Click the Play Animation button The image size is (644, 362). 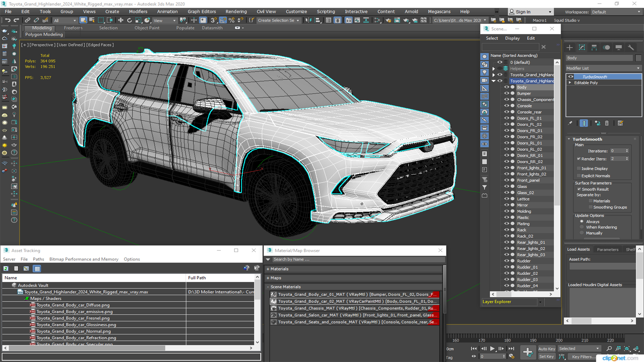(x=492, y=349)
